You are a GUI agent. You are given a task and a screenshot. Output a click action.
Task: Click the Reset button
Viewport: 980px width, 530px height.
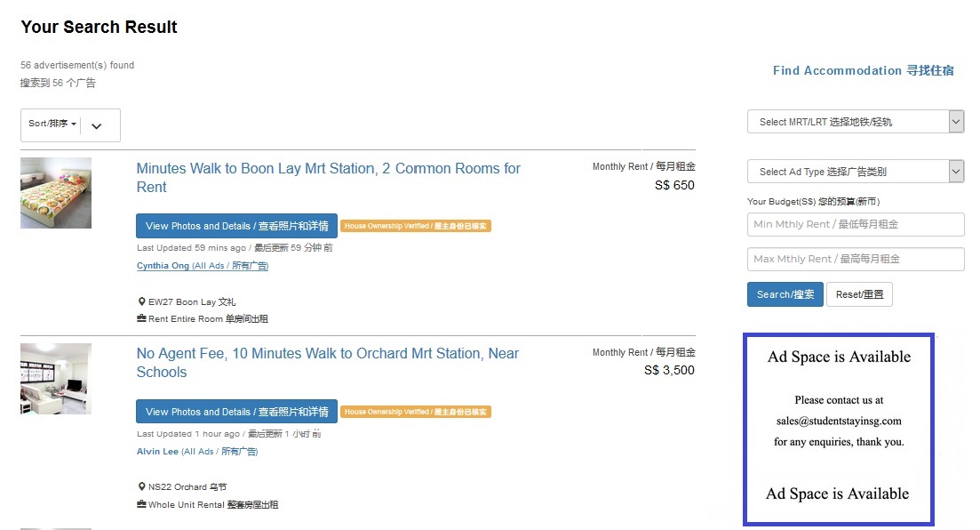point(859,294)
